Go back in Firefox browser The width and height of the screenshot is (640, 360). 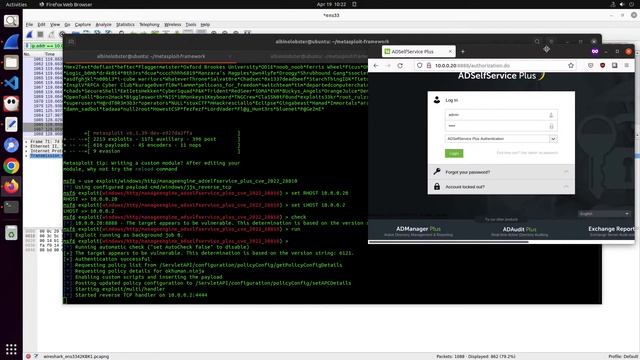pyautogui.click(x=376, y=65)
